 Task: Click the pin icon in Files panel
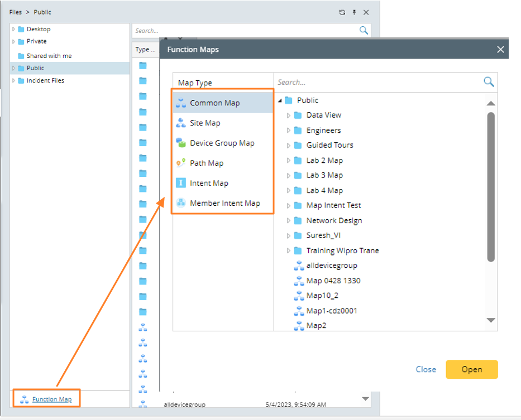[x=354, y=12]
